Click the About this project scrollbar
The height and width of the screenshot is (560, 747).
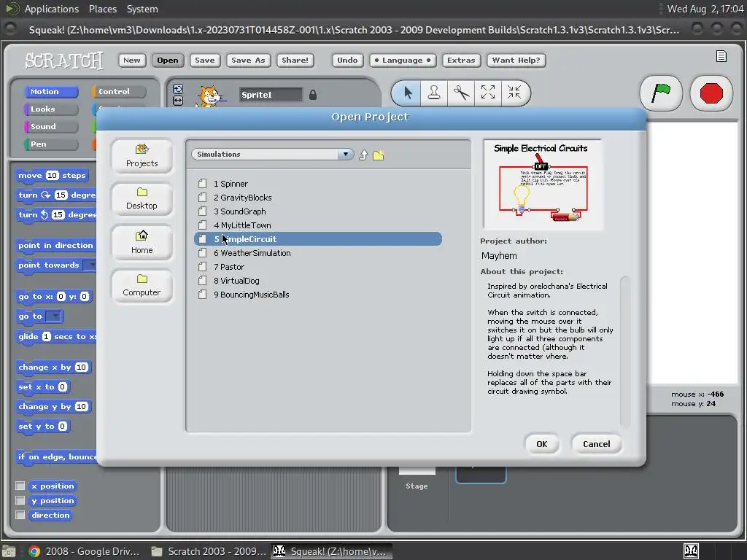625,351
